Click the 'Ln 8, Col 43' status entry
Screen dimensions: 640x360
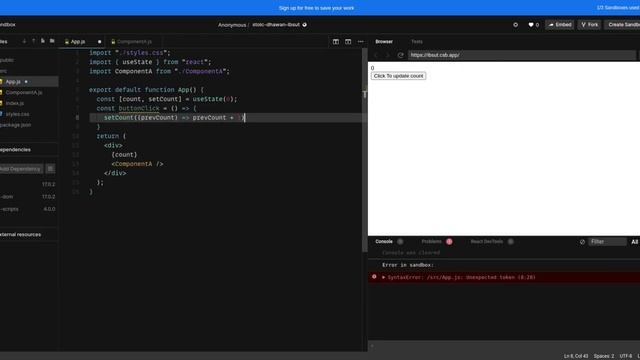[x=576, y=356]
